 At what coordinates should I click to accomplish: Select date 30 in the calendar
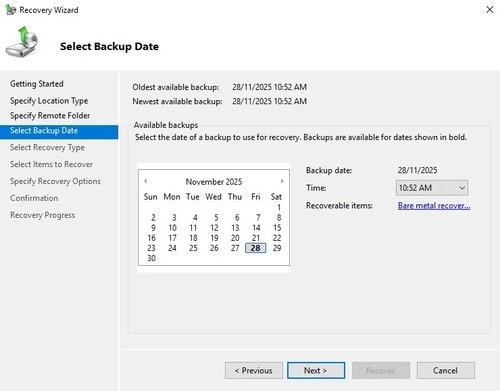151,258
